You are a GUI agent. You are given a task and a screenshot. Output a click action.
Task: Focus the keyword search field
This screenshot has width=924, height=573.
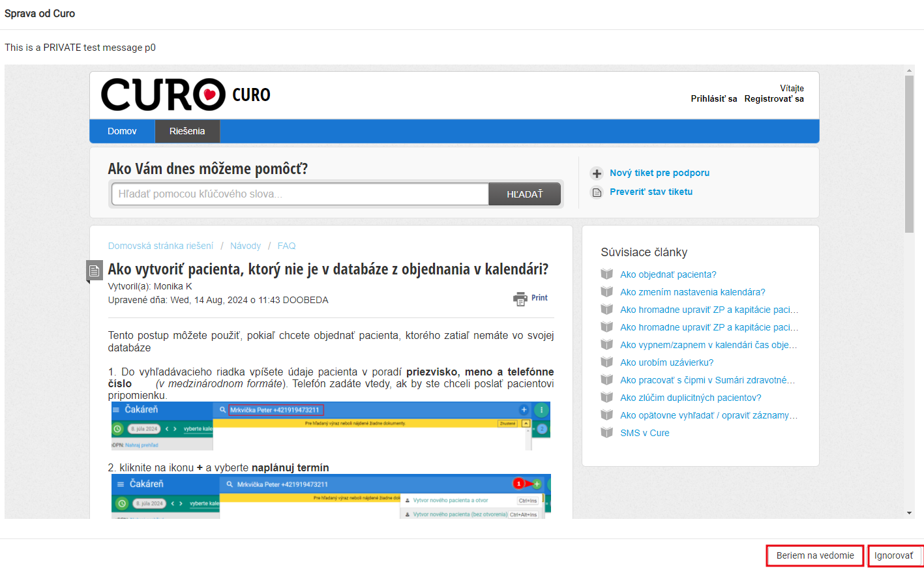tap(300, 194)
